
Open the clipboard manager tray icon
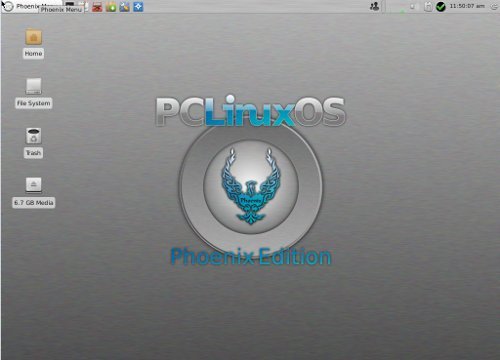428,7
